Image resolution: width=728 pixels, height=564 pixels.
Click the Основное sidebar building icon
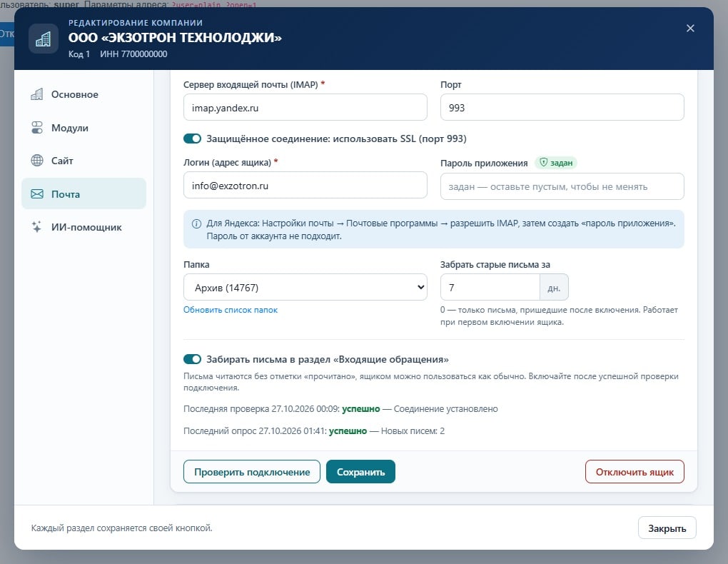pyautogui.click(x=36, y=94)
